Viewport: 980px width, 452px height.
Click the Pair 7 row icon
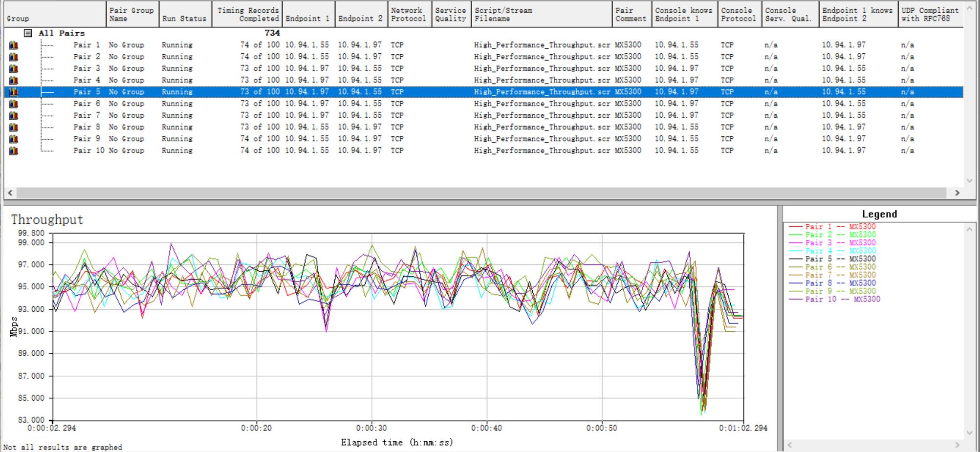[14, 115]
